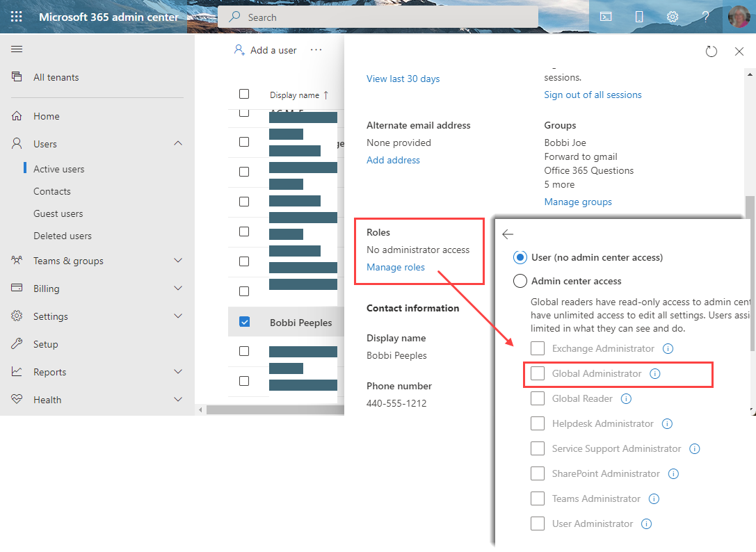
Task: Close the user details panel
Action: click(x=739, y=51)
